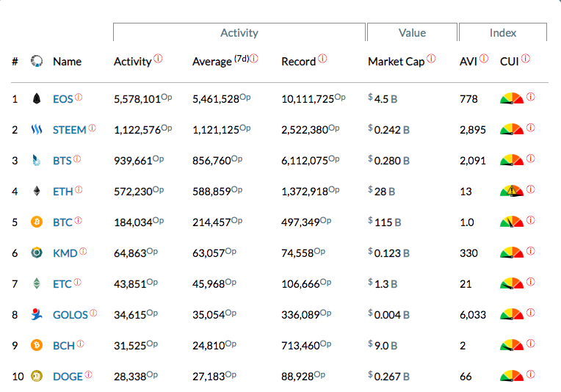Open info icon next to Market Cap header
The image size is (561, 392).
[x=431, y=58]
